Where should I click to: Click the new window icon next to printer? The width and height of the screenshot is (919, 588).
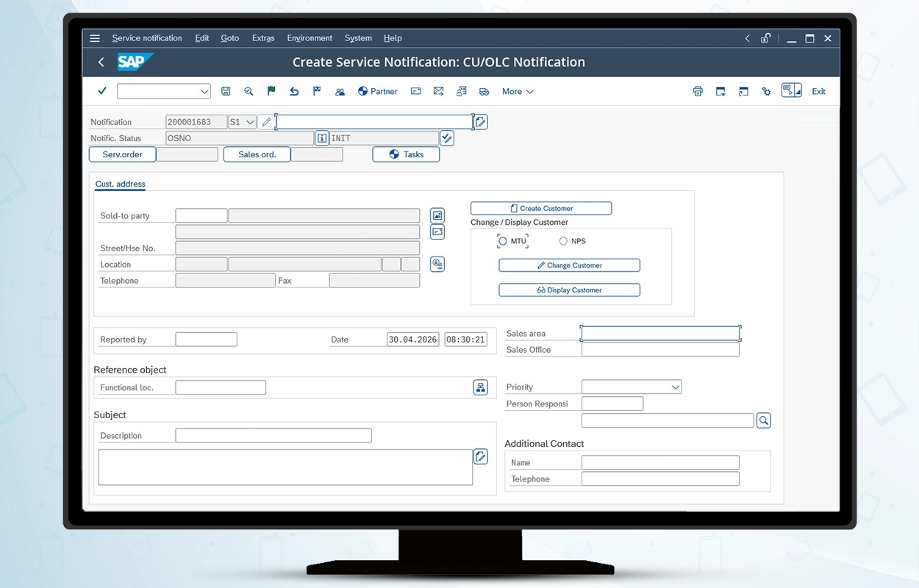[x=720, y=91]
